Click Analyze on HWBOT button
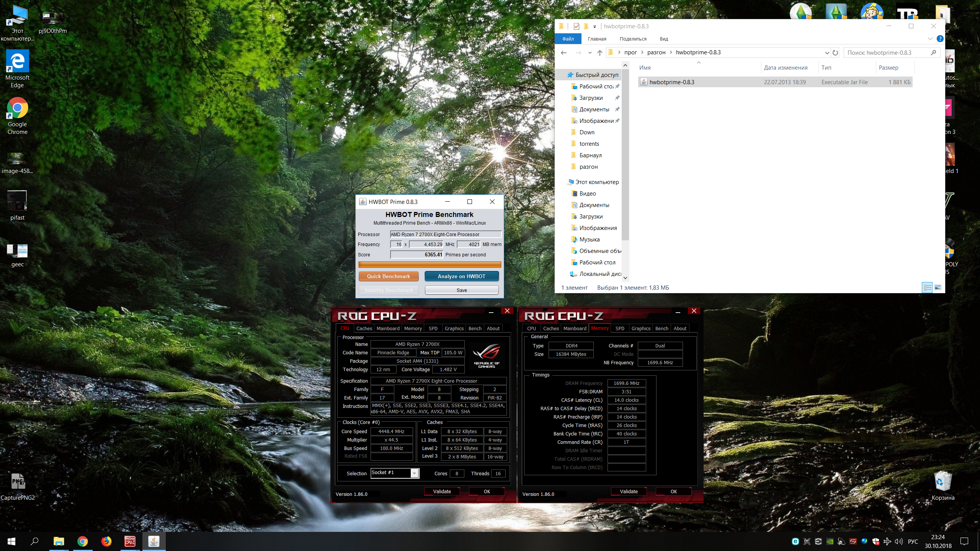The image size is (980, 551). click(x=461, y=276)
